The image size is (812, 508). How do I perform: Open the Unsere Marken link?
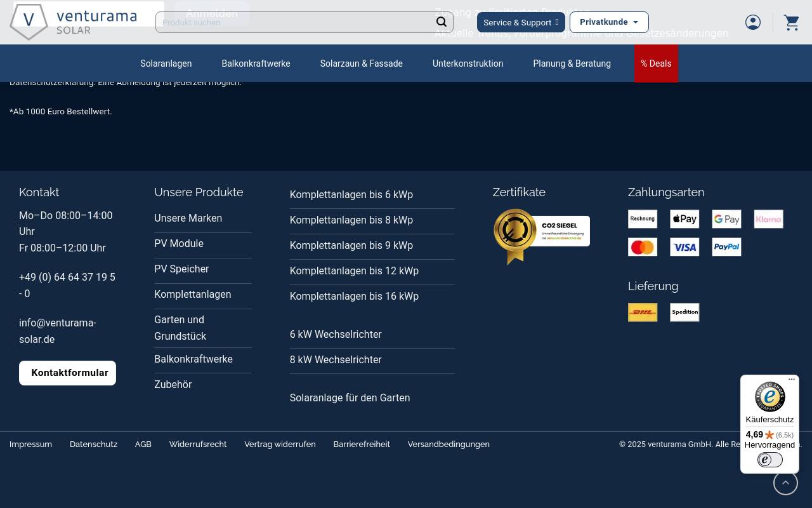pyautogui.click(x=188, y=218)
